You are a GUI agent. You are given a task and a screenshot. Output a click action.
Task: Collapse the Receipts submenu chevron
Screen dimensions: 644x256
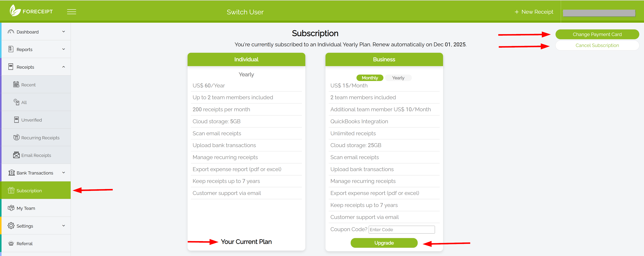click(x=64, y=67)
